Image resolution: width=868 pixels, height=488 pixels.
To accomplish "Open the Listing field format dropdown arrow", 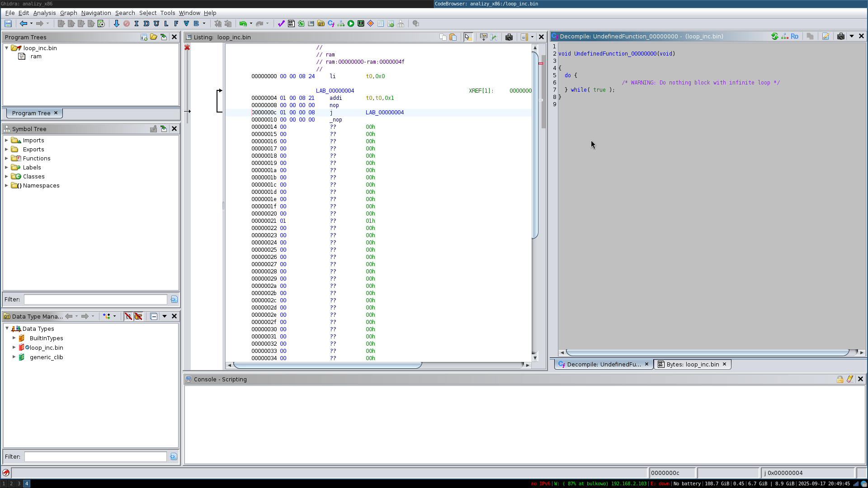I will point(532,37).
